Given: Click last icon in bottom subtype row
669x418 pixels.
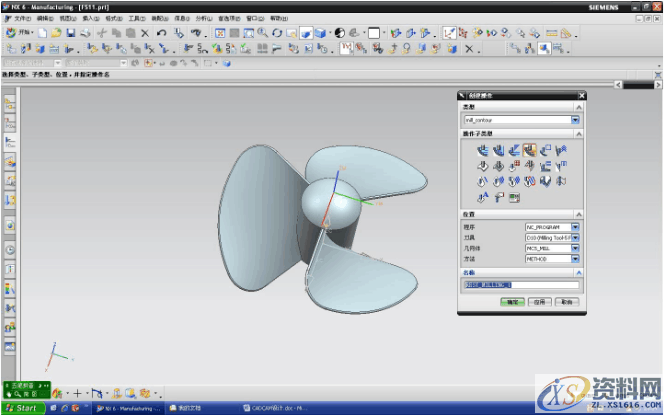Looking at the screenshot, I should 513,197.
